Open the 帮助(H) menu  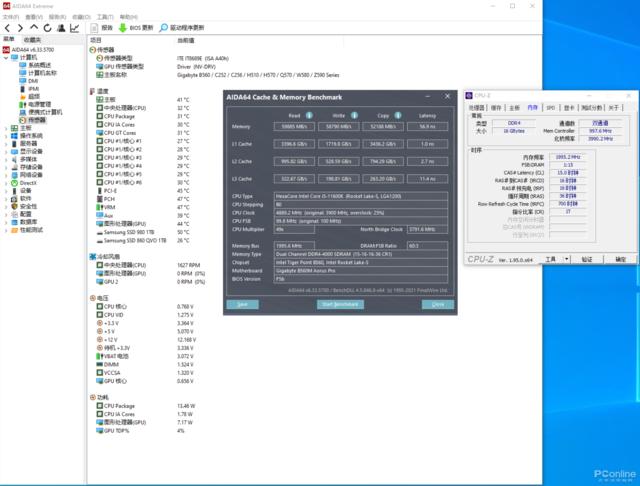point(129,17)
